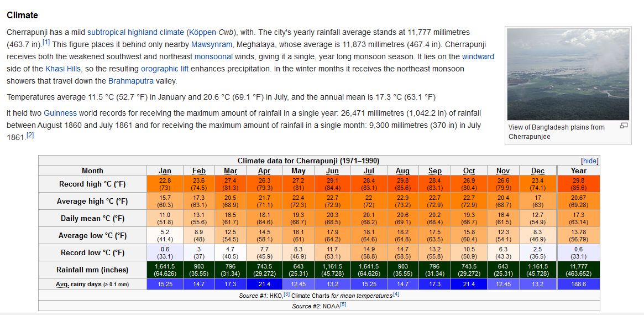Select the Record low °C (°F) row header
This screenshot has height=315, width=644.
click(92, 252)
